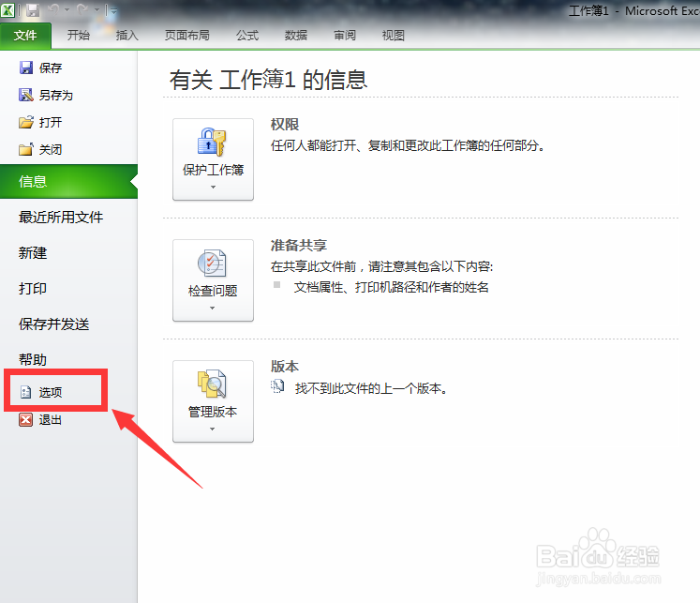
Task: Open the Undo history dropdown arrow
Action: [x=67, y=9]
